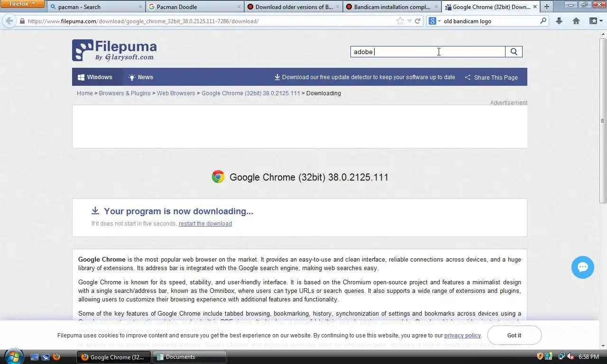Open the News nav menu item

coord(140,77)
